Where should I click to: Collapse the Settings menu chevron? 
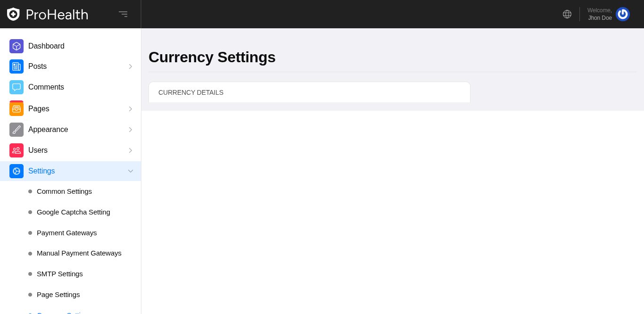[x=131, y=171]
